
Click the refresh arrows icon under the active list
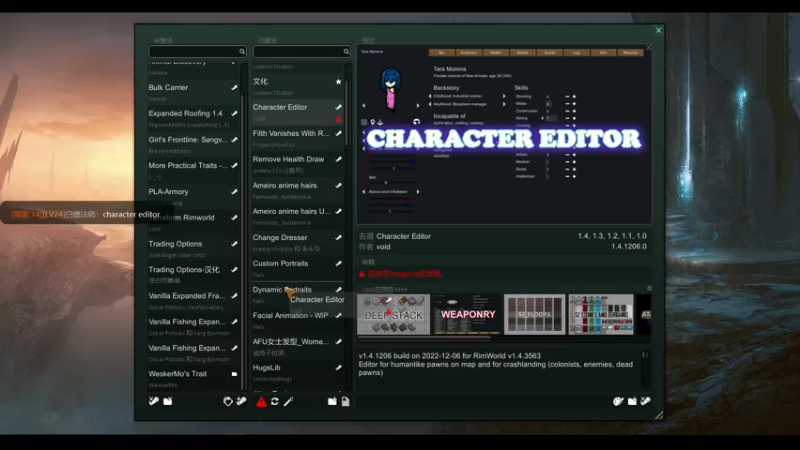point(275,402)
